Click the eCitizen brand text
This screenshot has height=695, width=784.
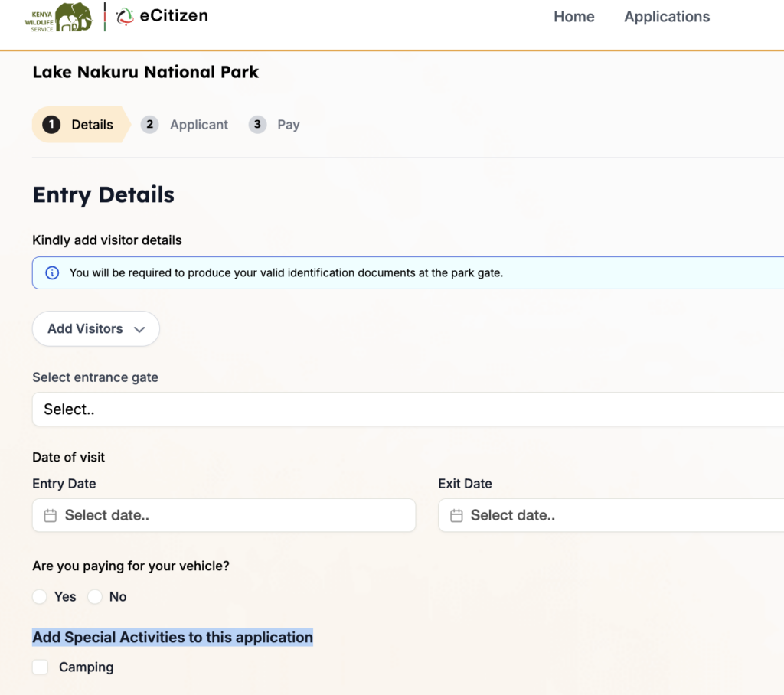pyautogui.click(x=174, y=16)
